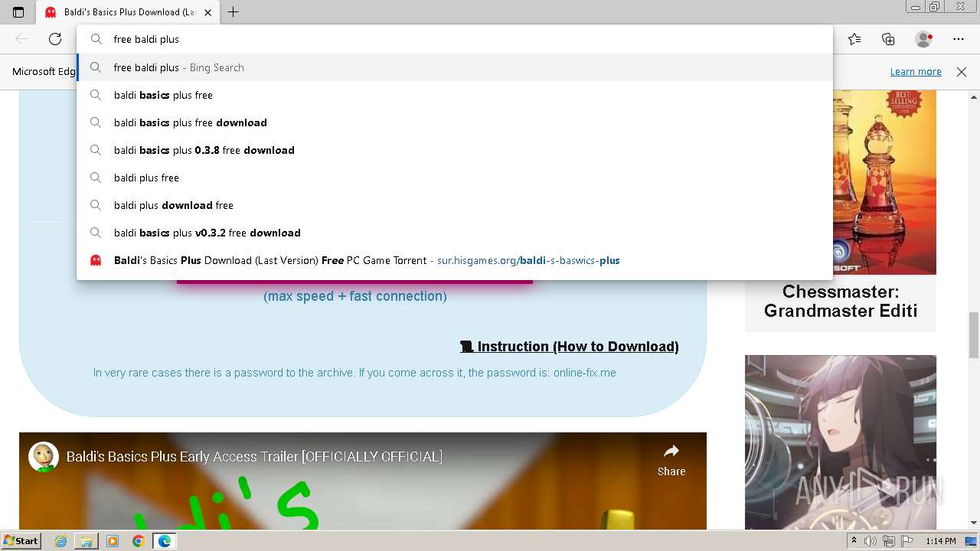Click the archive password text line

tap(354, 373)
